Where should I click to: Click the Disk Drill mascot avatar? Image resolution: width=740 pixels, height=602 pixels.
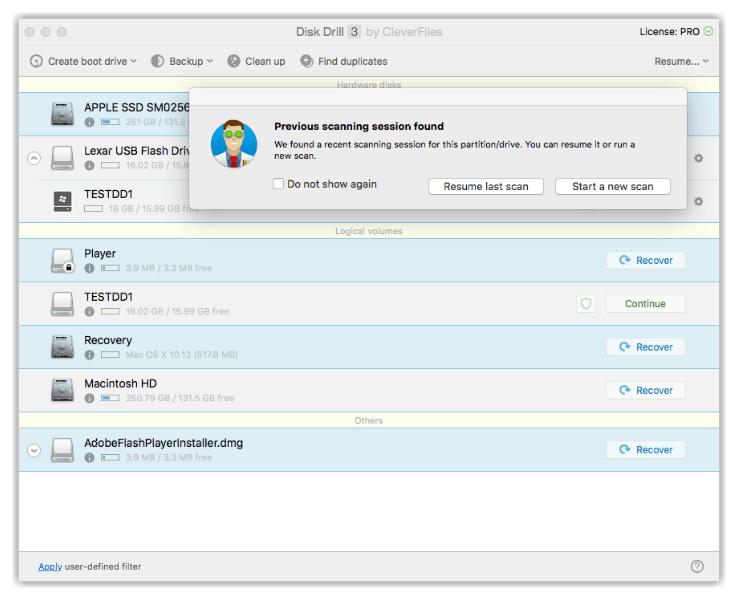point(234,144)
